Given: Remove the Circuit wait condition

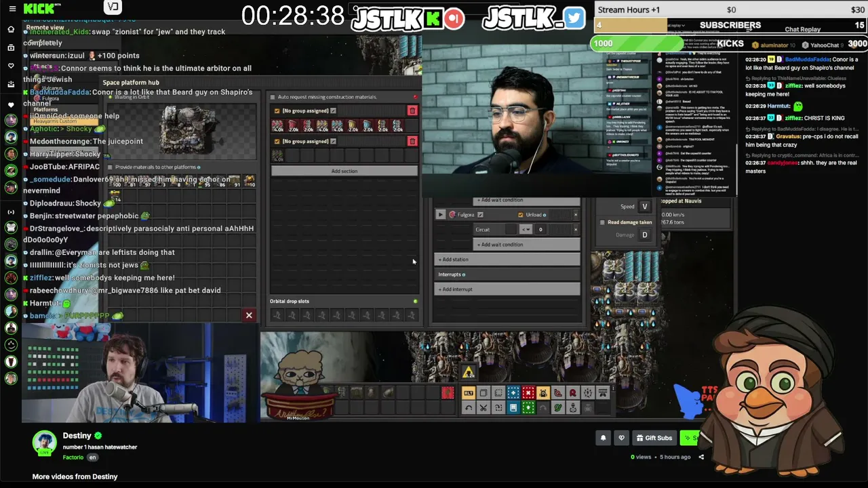Looking at the screenshot, I should tap(576, 230).
